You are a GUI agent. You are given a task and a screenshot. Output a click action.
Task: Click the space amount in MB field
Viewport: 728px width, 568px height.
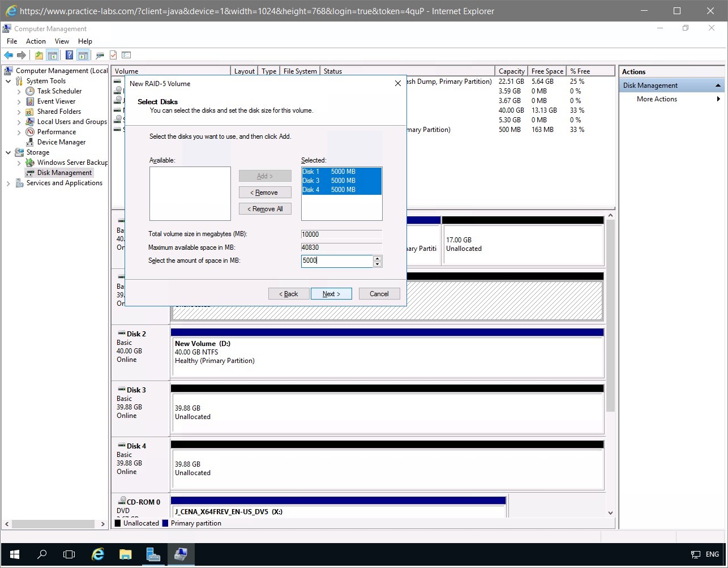336,261
